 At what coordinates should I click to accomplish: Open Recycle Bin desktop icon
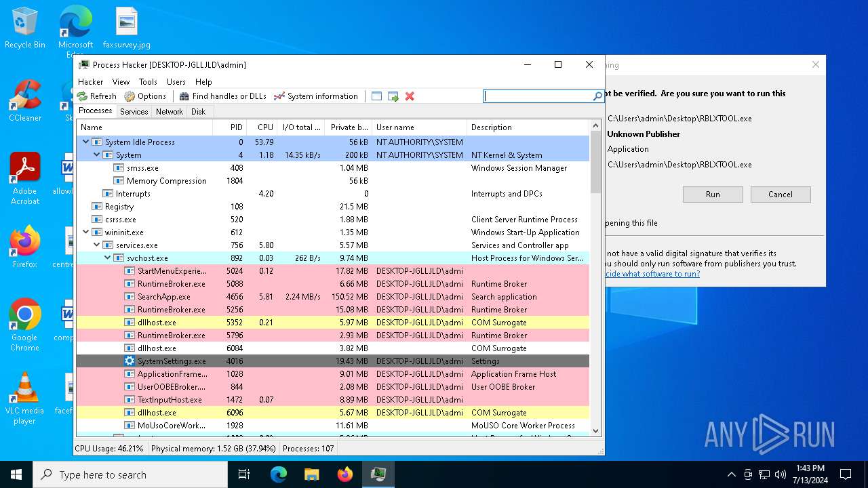25,28
